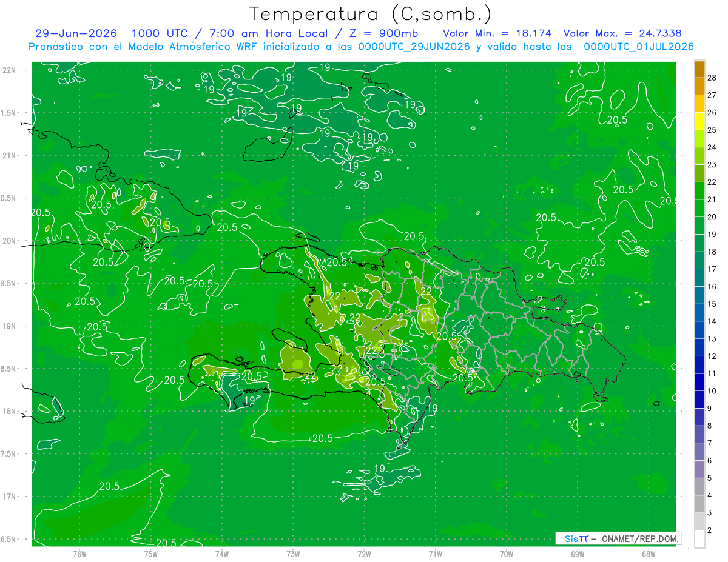Click the "1.5N" latitude label

click(9, 113)
